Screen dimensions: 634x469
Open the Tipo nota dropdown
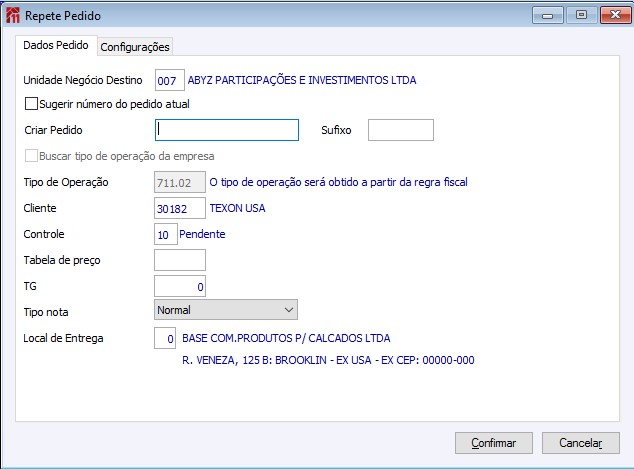[226, 310]
